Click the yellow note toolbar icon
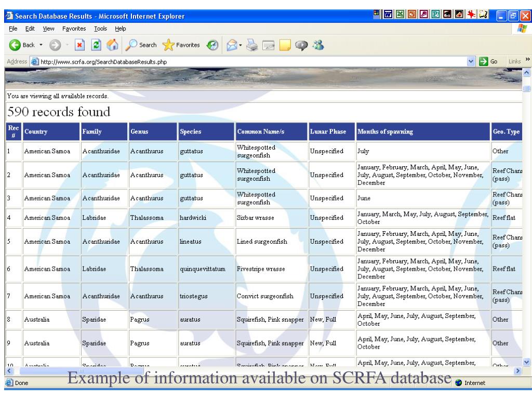This screenshot has width=532, height=399. pyautogui.click(x=285, y=45)
